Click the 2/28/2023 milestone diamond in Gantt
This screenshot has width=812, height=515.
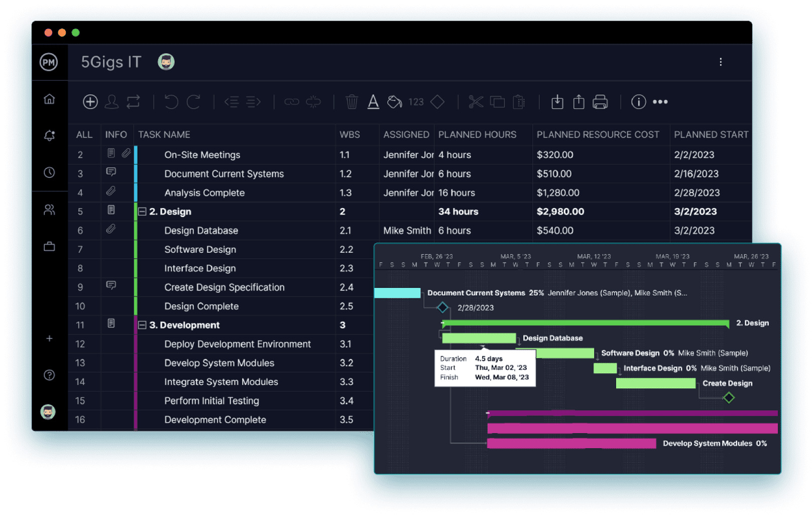pos(442,307)
